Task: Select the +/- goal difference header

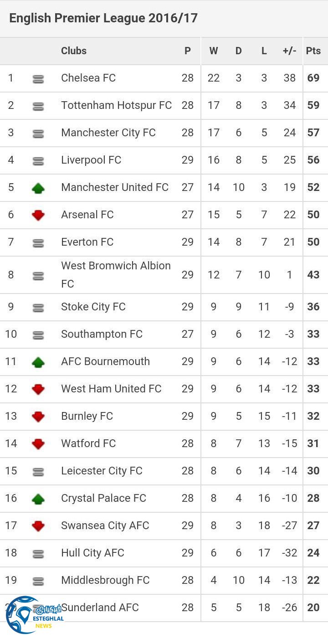Action: pyautogui.click(x=289, y=51)
